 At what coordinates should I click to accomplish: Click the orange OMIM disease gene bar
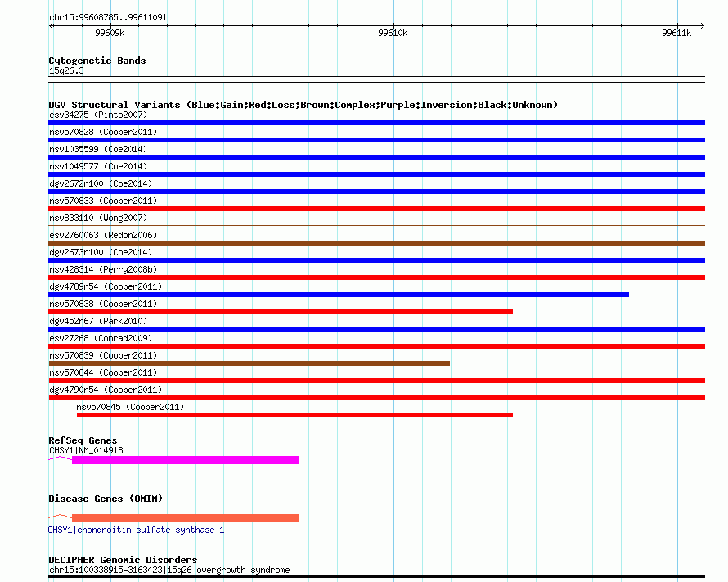[185, 518]
